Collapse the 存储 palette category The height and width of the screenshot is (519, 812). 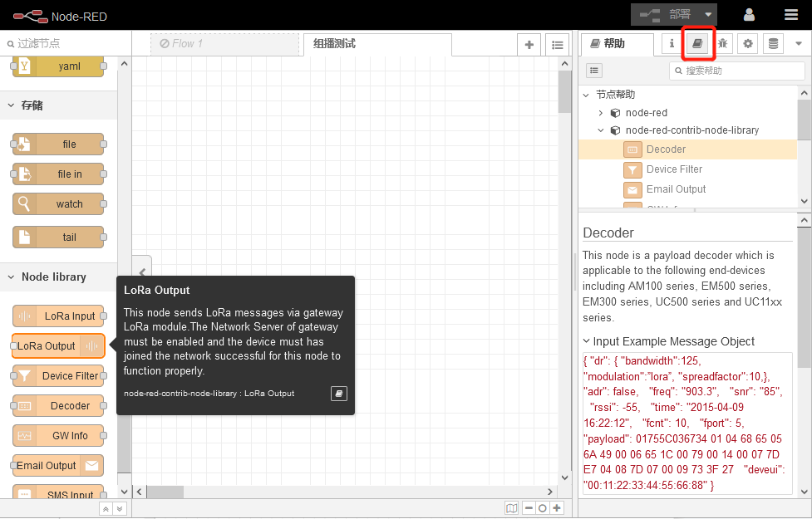click(x=58, y=105)
